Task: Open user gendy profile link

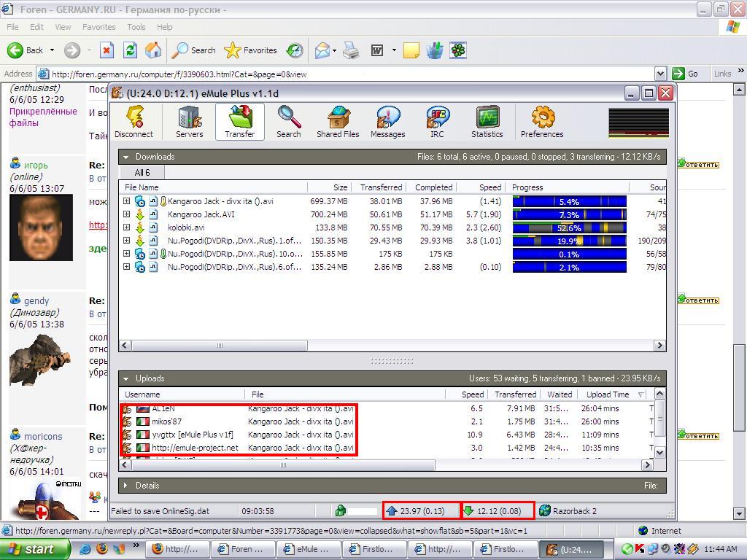Action: point(36,300)
